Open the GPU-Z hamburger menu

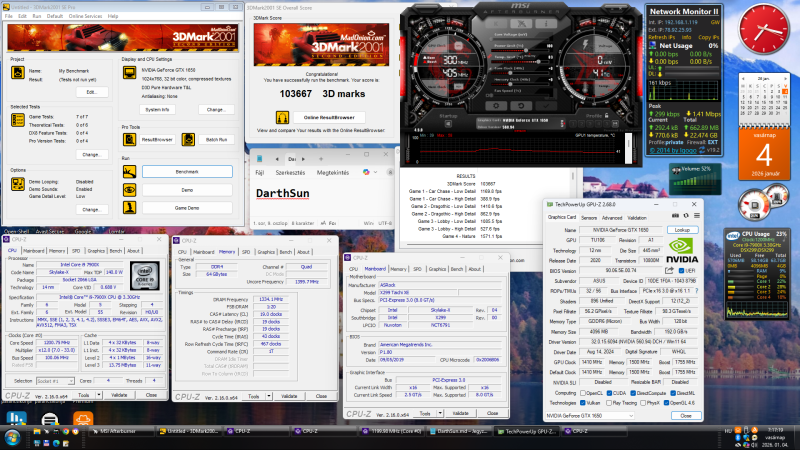coord(696,216)
